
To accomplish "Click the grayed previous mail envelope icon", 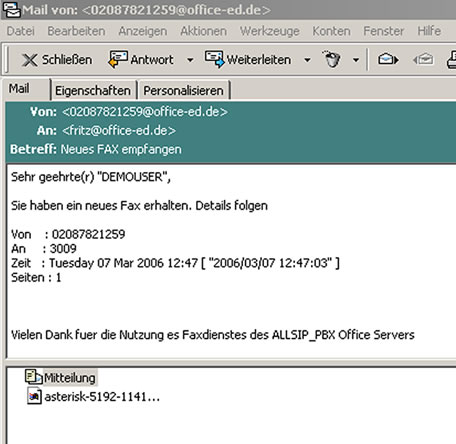I will click(423, 60).
